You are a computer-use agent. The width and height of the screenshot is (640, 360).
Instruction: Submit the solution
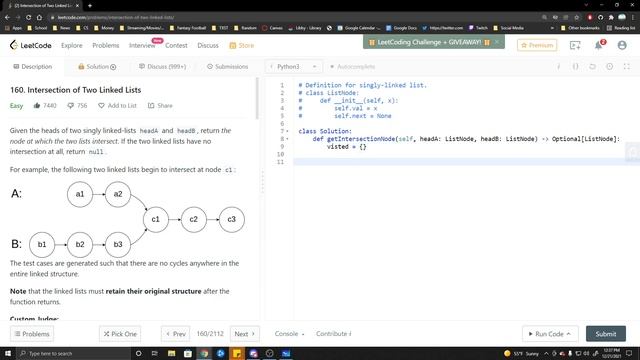pos(606,334)
